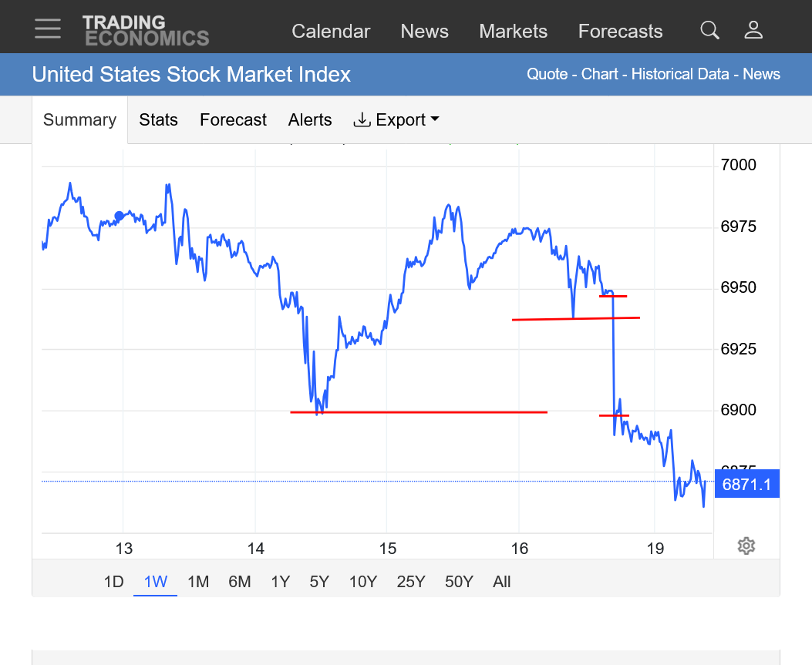The height and width of the screenshot is (665, 812).
Task: Click the 6871.1 current price label
Action: [746, 485]
